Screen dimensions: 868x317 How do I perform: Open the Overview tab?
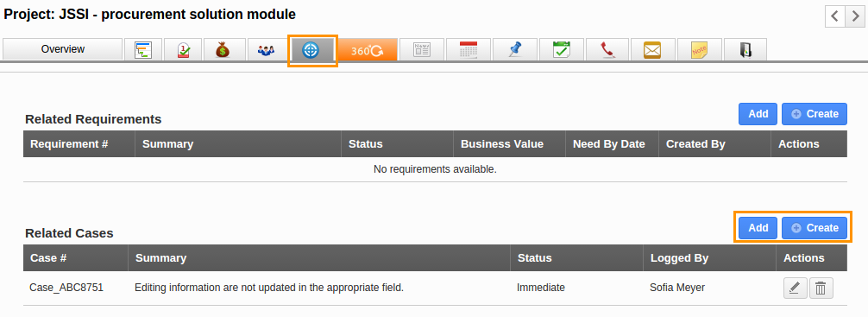click(x=62, y=49)
